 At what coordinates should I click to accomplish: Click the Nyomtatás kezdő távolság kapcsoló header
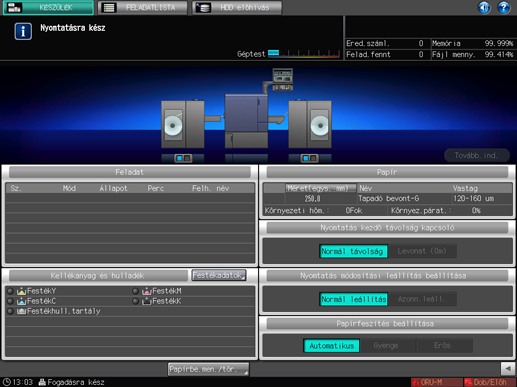[387, 228]
